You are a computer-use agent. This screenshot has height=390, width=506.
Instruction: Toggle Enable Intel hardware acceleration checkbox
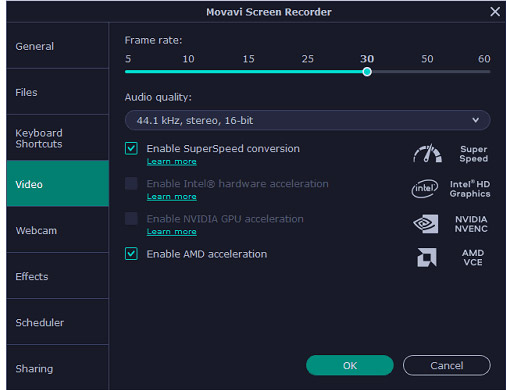[131, 184]
